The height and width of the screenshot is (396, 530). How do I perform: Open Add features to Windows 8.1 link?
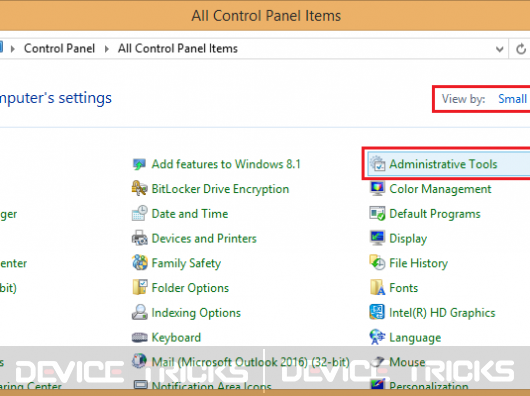point(226,164)
